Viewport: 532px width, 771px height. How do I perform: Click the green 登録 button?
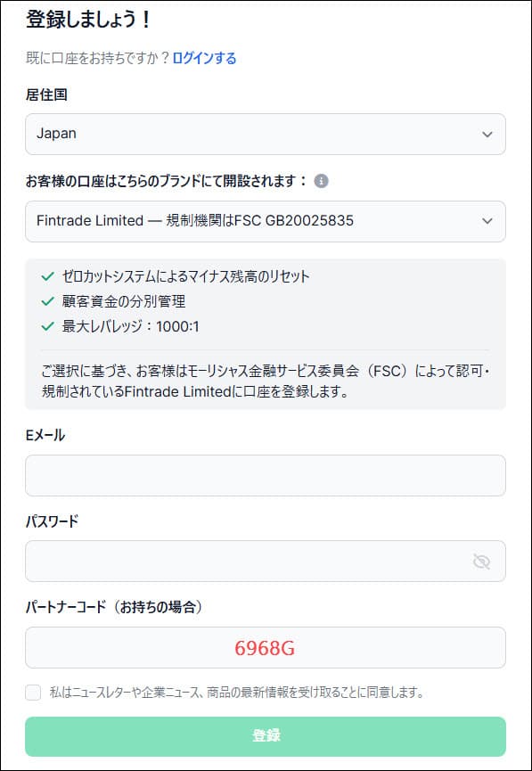pos(266,736)
